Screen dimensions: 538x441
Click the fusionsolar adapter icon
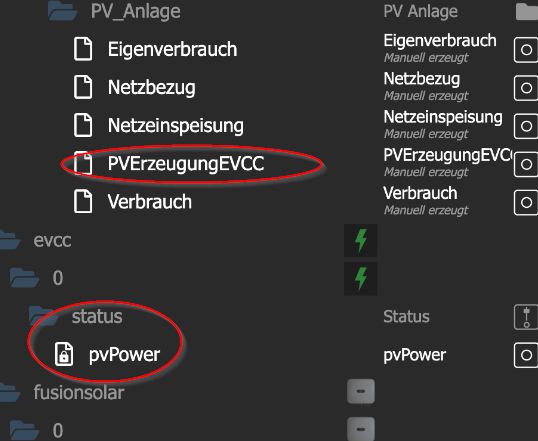[x=361, y=391]
